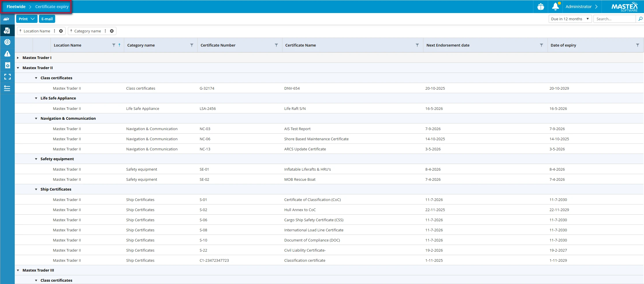
Task: Click the magnifier search icon
Action: pyautogui.click(x=640, y=19)
